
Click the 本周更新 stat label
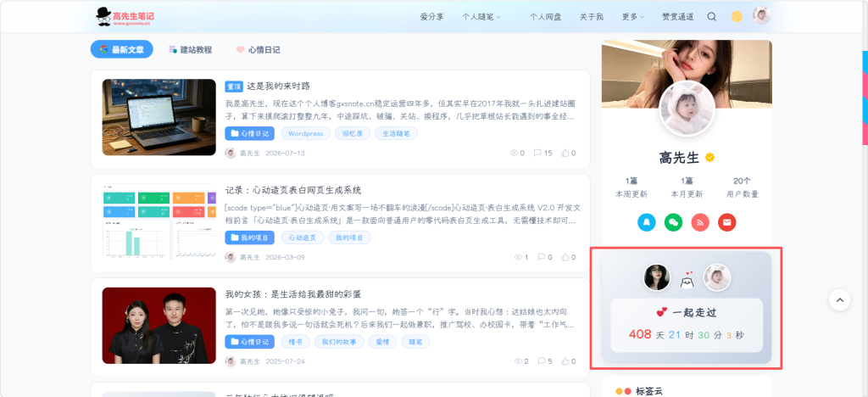pos(631,194)
